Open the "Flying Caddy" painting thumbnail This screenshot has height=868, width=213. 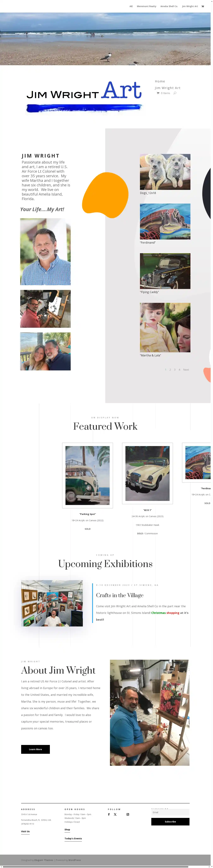click(x=165, y=271)
